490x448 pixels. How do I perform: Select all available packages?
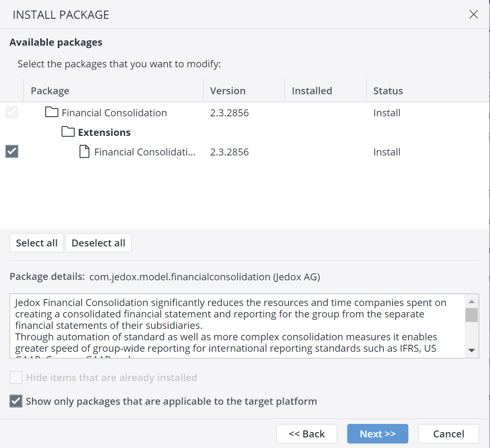[x=36, y=242]
